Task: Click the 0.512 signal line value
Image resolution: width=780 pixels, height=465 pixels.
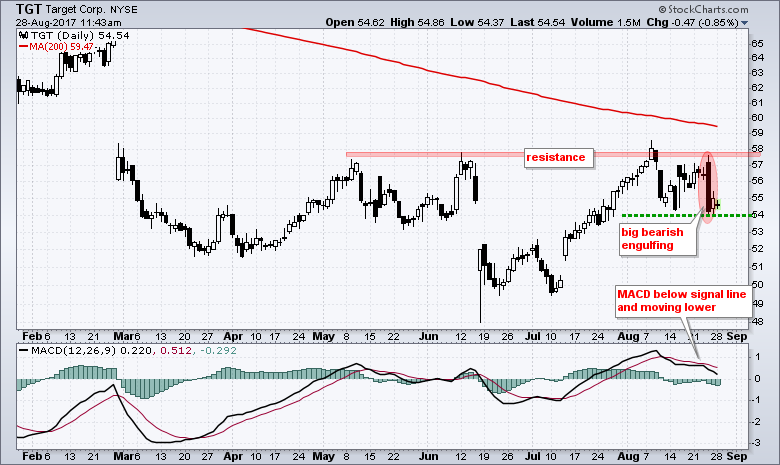Action: pos(176,350)
